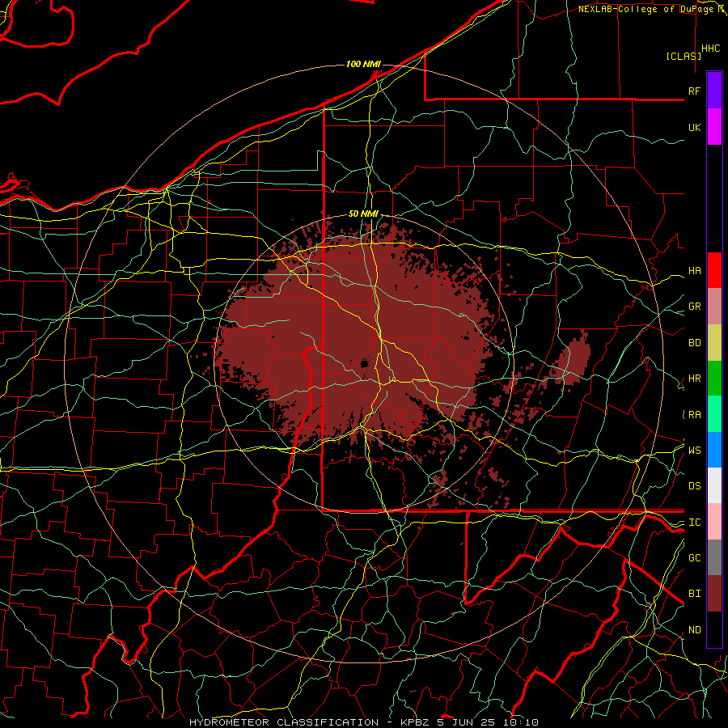
Task: Click the HA red legend swatch
Action: [714, 270]
